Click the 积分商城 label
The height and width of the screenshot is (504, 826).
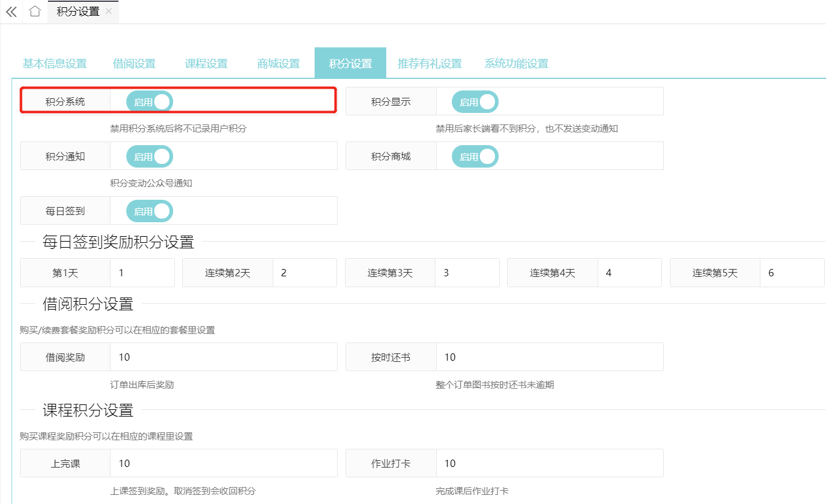tap(391, 157)
